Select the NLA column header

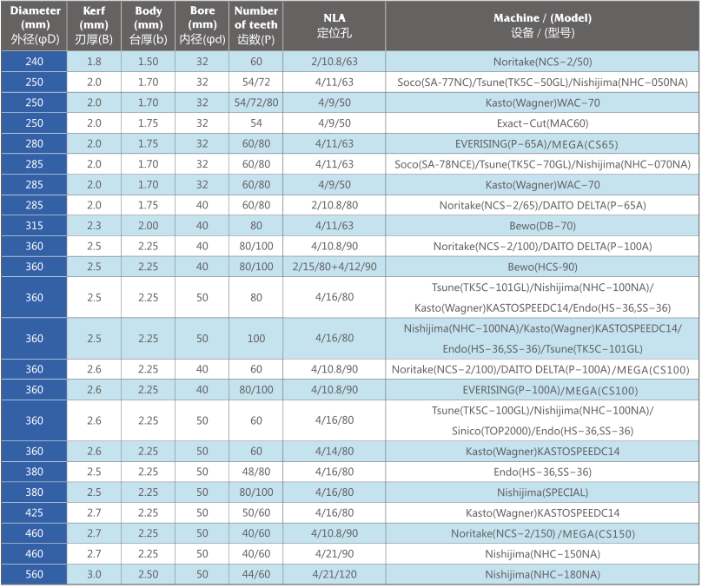[334, 25]
